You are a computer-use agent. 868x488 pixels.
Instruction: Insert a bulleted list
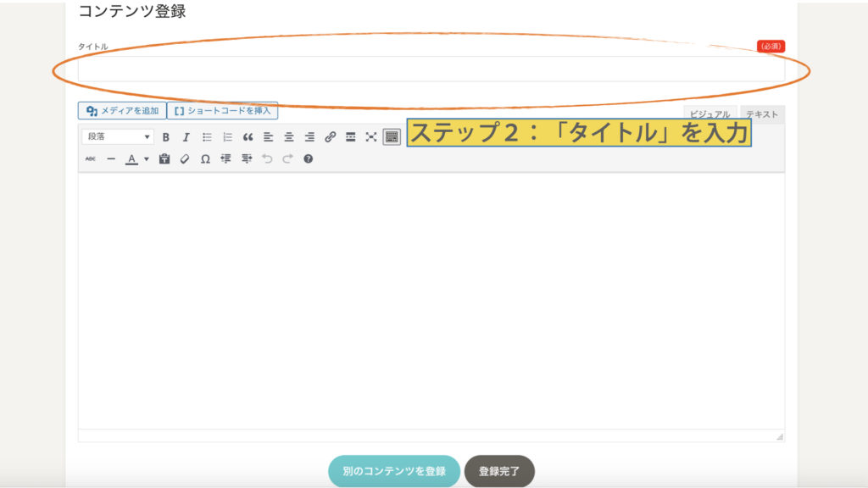[207, 137]
